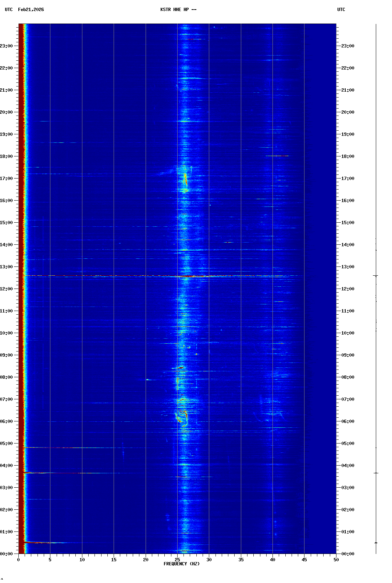
Task: Click the "5" frequency tick label
Action: [50, 560]
